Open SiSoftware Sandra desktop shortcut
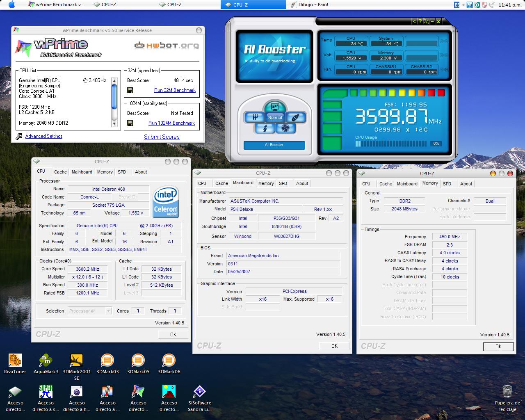Viewport: 525px width, 420px height. tap(200, 398)
